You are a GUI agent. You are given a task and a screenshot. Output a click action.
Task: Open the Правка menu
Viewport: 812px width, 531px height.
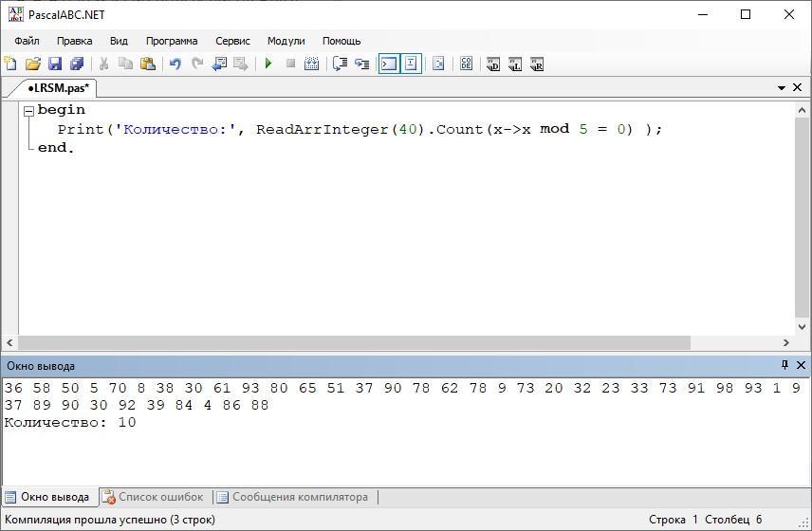[x=75, y=41]
